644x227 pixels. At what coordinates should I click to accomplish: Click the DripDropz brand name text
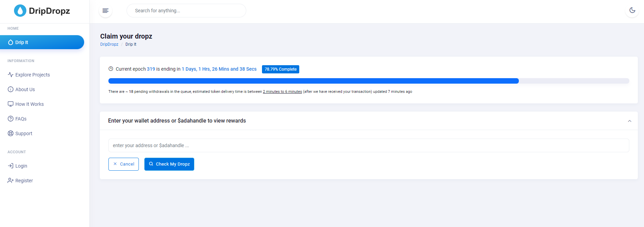(49, 11)
